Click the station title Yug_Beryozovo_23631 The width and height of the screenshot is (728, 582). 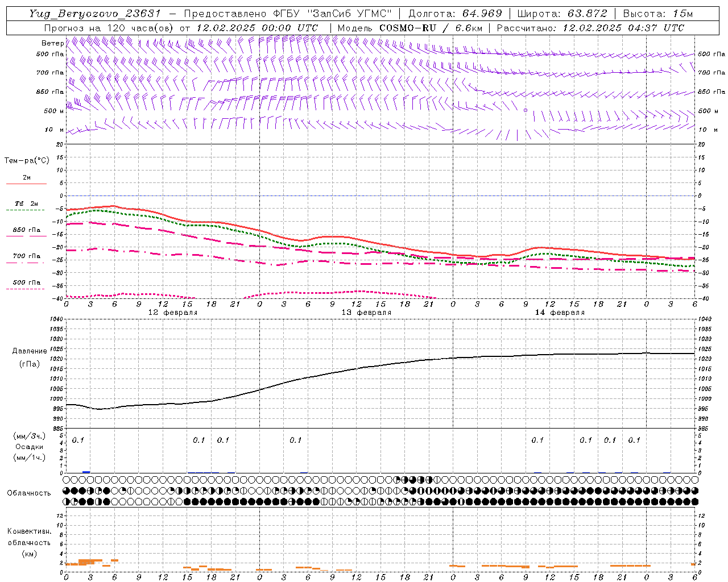point(94,14)
